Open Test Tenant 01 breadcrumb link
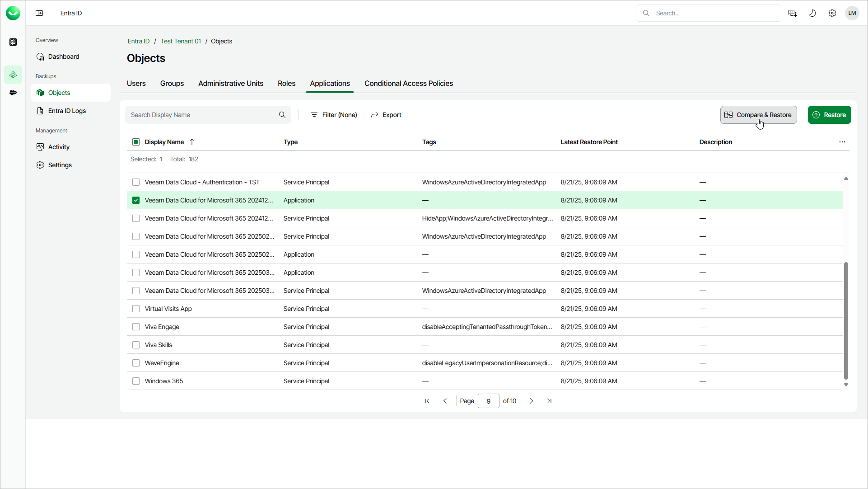Image resolution: width=868 pixels, height=489 pixels. coord(181,41)
